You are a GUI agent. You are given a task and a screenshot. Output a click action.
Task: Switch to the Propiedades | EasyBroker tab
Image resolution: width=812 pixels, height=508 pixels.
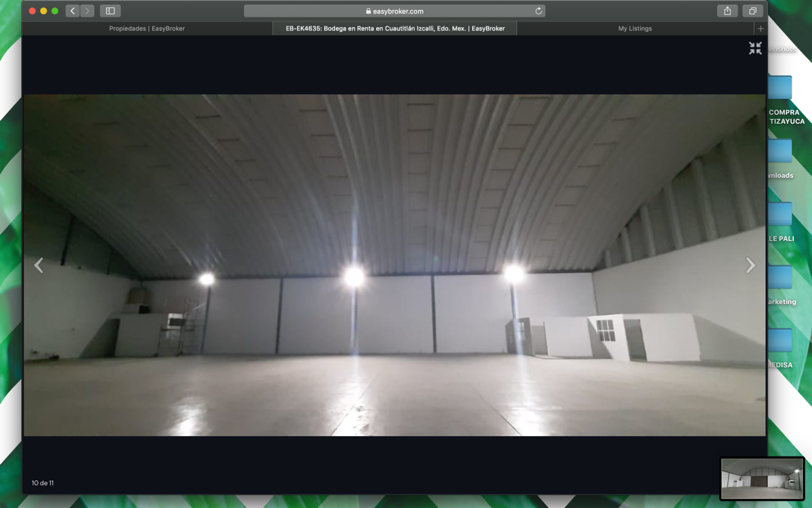coord(147,28)
